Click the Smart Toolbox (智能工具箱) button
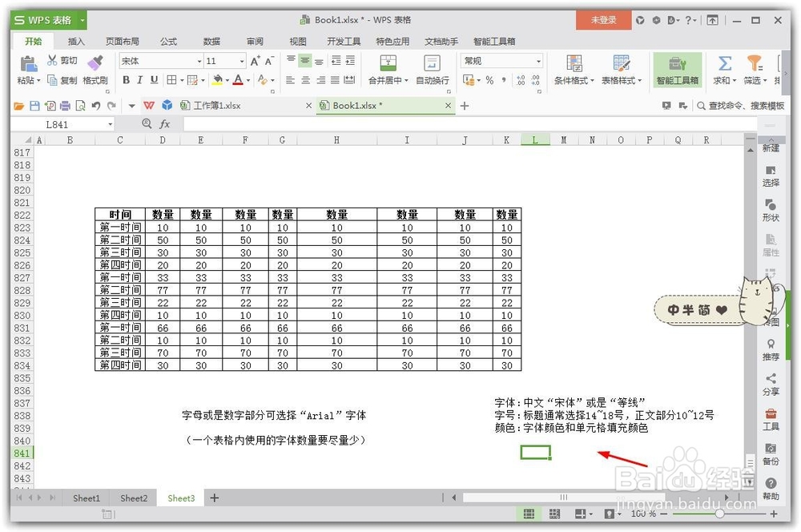 point(678,70)
